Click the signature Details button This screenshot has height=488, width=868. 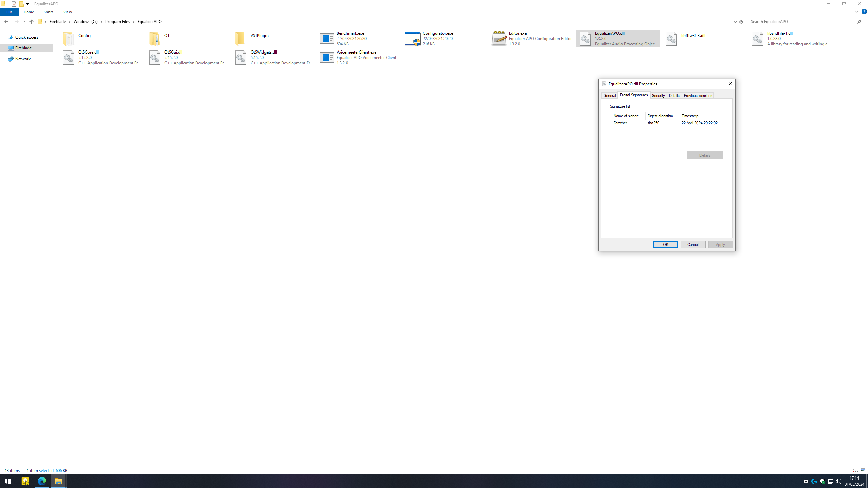tap(705, 155)
